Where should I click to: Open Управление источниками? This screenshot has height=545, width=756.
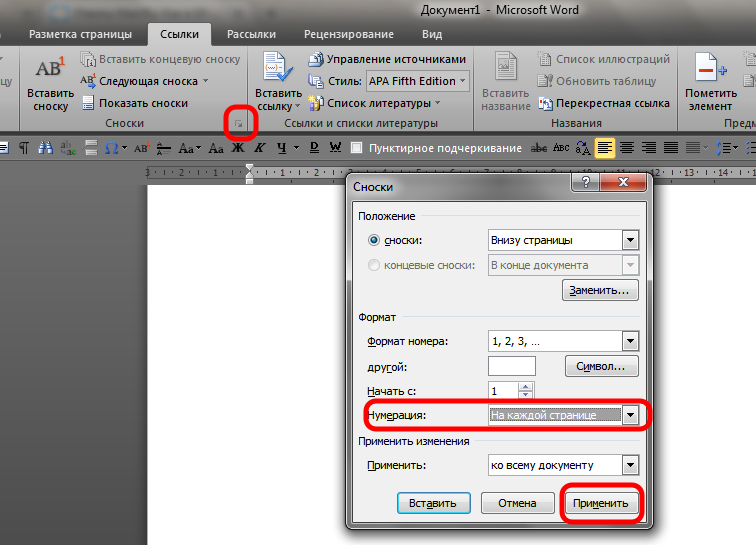pyautogui.click(x=387, y=59)
